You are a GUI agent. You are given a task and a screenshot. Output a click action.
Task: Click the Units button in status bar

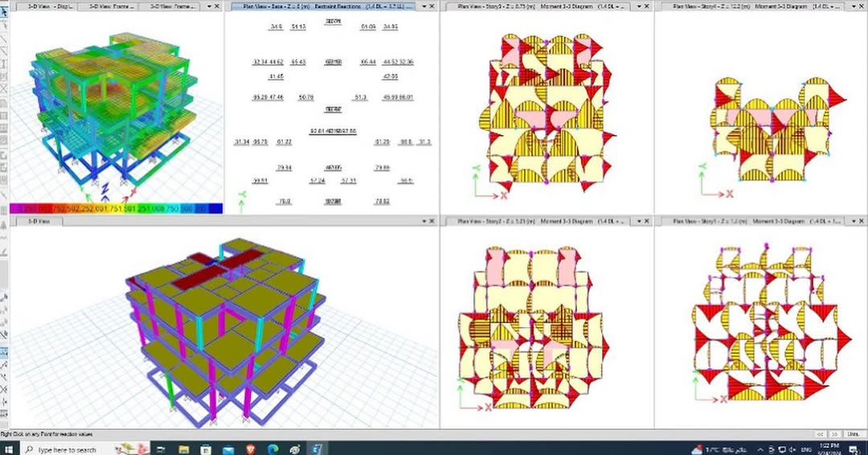point(852,434)
